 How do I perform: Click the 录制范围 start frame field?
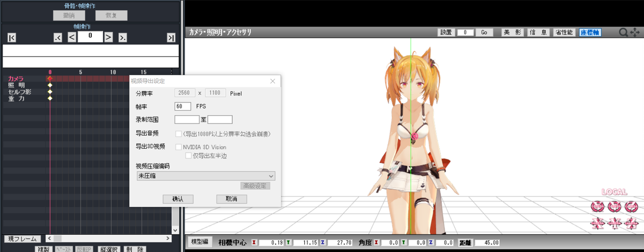tap(187, 119)
